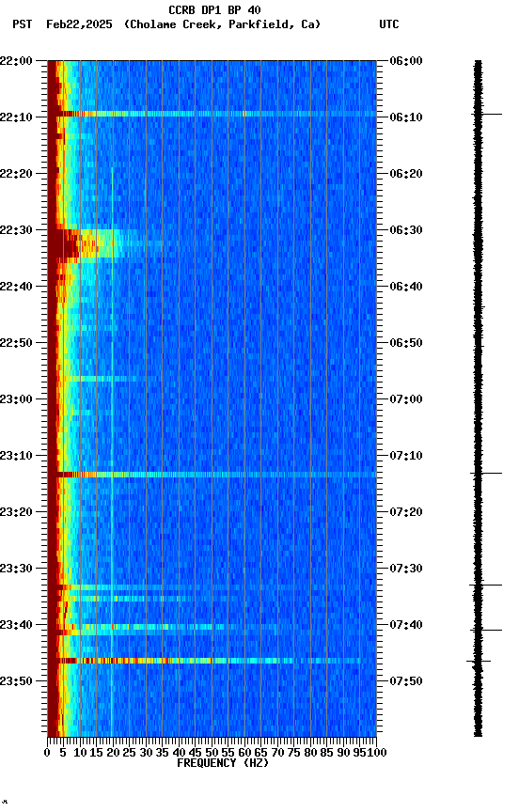Click the 23:40 PST time label
Screen dimensions: 519x812
point(16,626)
